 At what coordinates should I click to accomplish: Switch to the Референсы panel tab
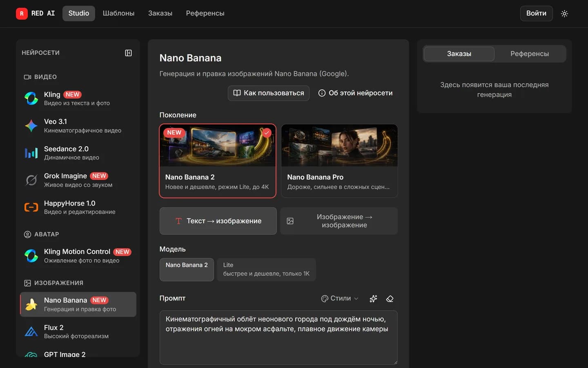[x=530, y=54]
